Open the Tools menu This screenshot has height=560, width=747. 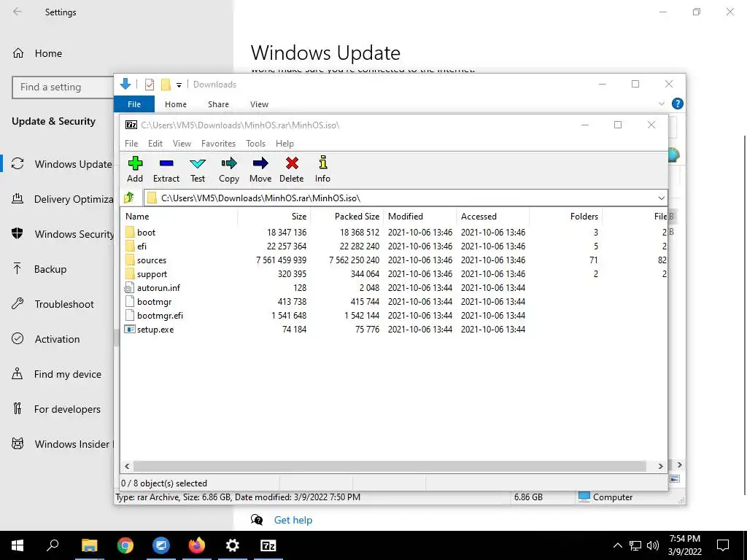pyautogui.click(x=255, y=144)
